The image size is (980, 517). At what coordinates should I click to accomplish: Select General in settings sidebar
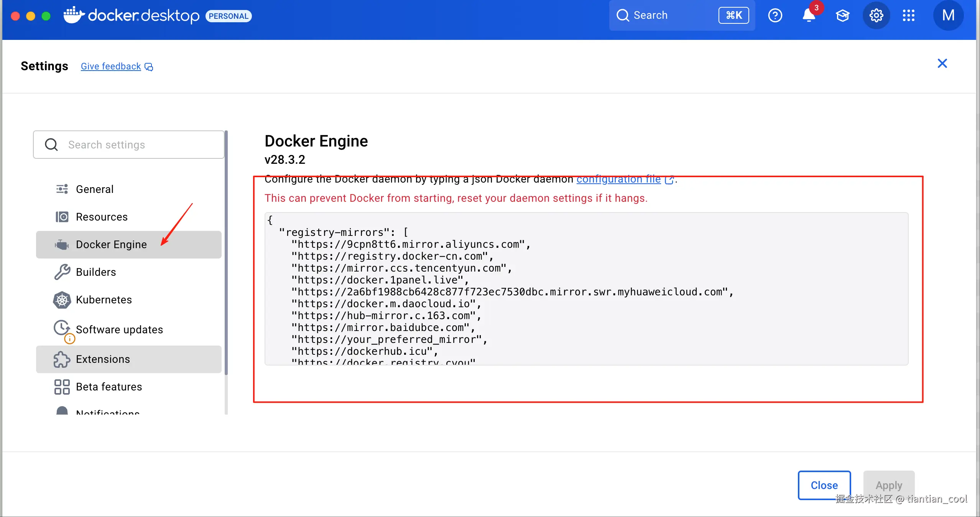[94, 189]
